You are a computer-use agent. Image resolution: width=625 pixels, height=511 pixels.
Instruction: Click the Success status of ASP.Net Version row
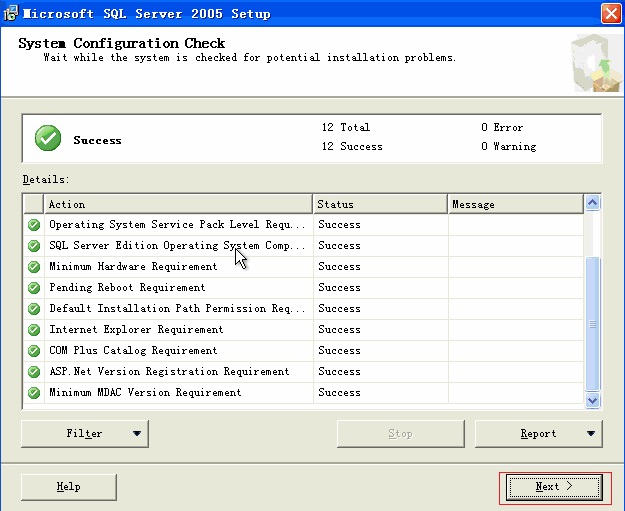[x=339, y=371]
